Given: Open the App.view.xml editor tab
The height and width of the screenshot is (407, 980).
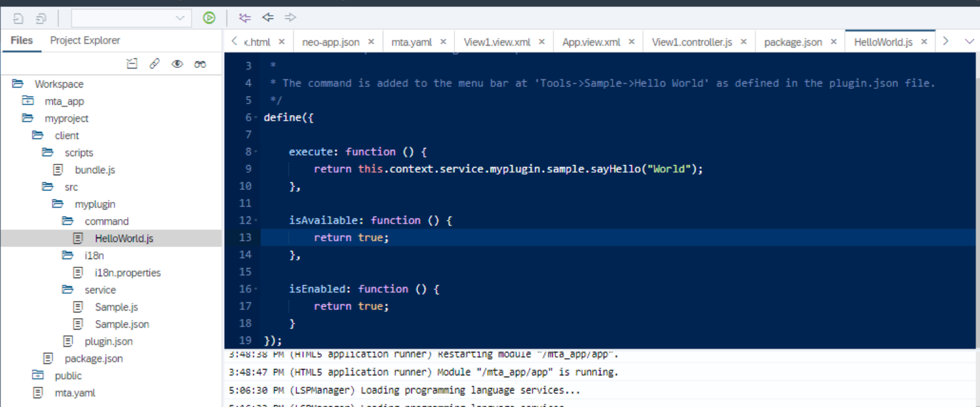Looking at the screenshot, I should [591, 42].
